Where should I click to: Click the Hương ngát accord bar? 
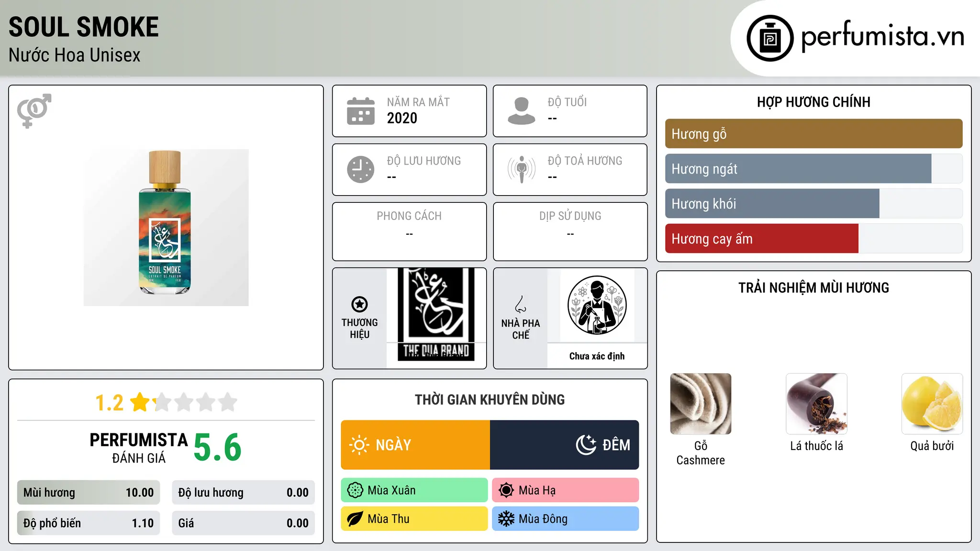[x=813, y=168]
